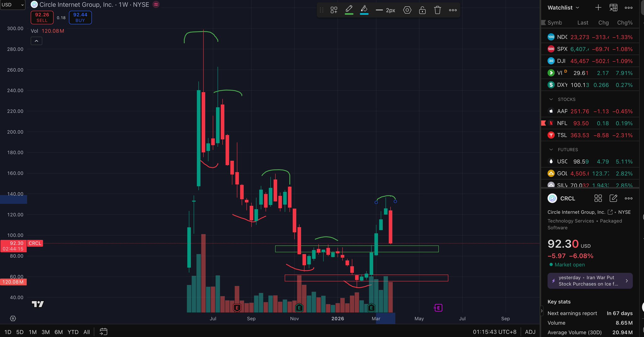This screenshot has height=337, width=644.
Task: Toggle the red flag on the NFL row
Action: 543,123
